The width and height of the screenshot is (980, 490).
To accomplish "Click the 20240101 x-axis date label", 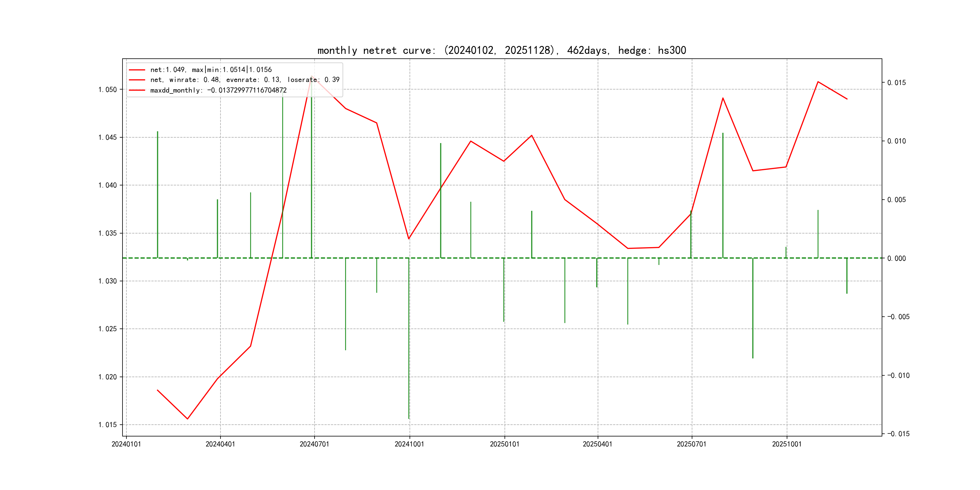I will [126, 444].
